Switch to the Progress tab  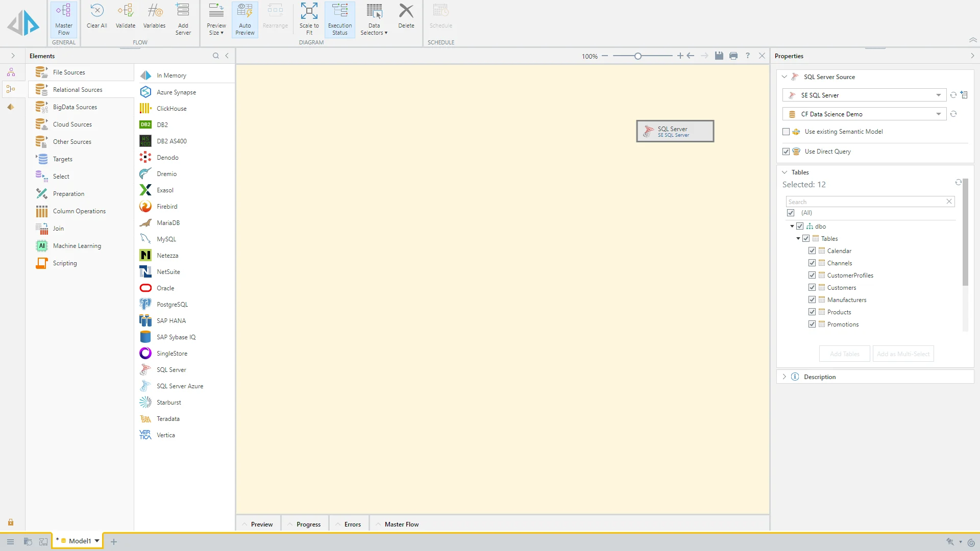[308, 524]
